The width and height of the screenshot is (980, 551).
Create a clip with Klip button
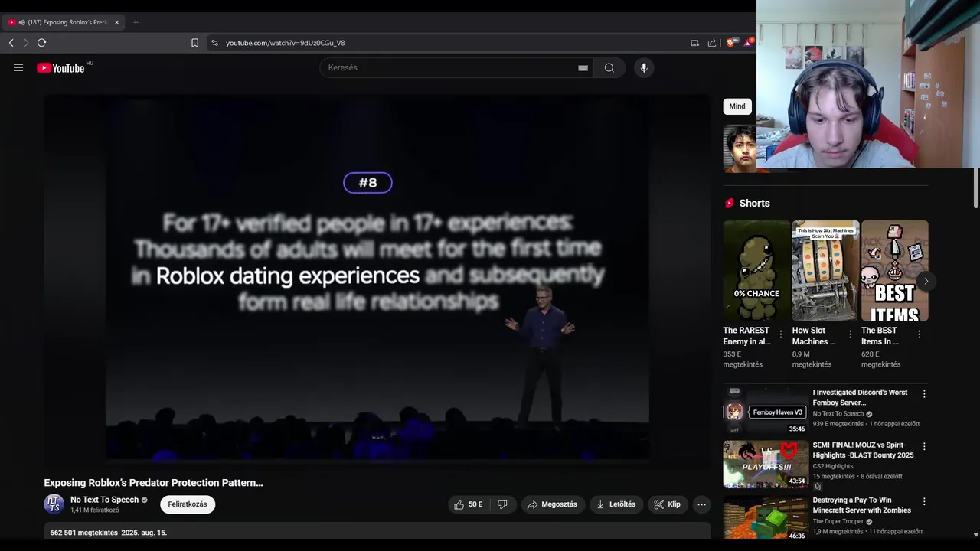pyautogui.click(x=667, y=504)
